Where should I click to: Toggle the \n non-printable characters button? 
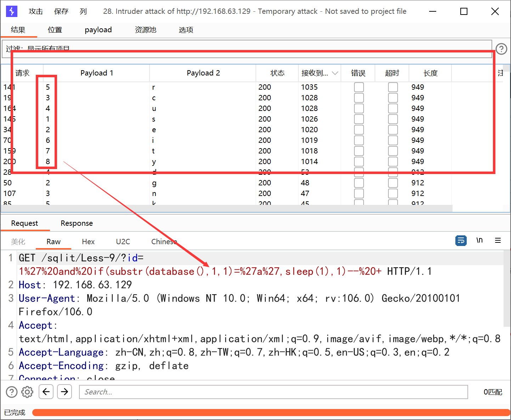click(x=479, y=240)
